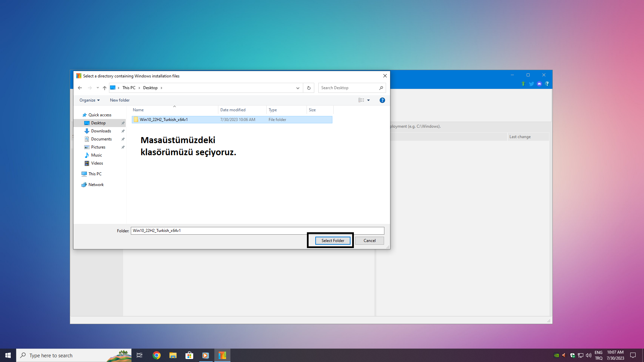The width and height of the screenshot is (644, 362).
Task: Click the Select Folder button
Action: click(x=332, y=241)
